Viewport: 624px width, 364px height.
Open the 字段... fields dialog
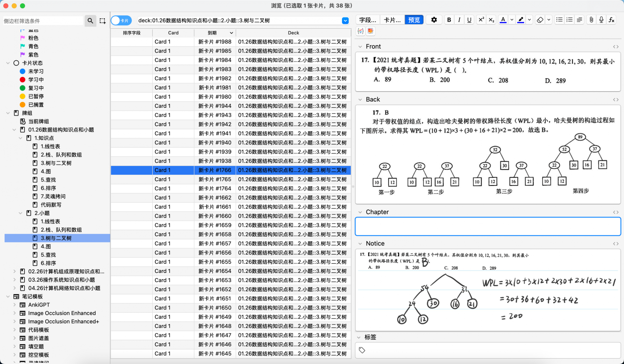(368, 20)
